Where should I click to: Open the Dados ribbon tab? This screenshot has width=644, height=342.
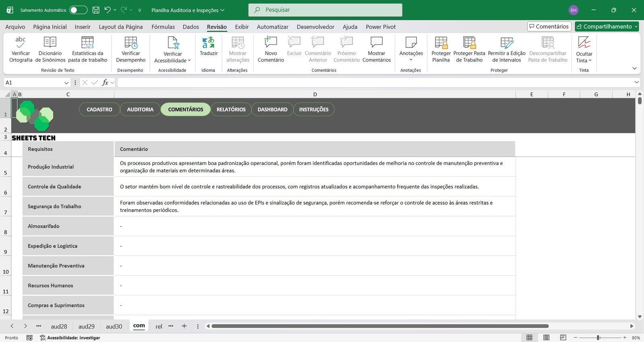click(x=191, y=27)
